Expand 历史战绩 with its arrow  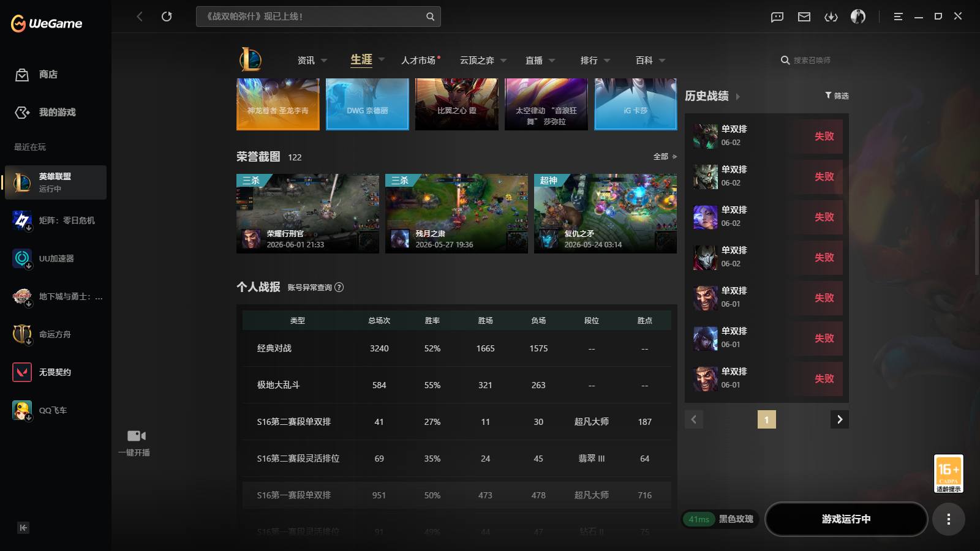737,97
